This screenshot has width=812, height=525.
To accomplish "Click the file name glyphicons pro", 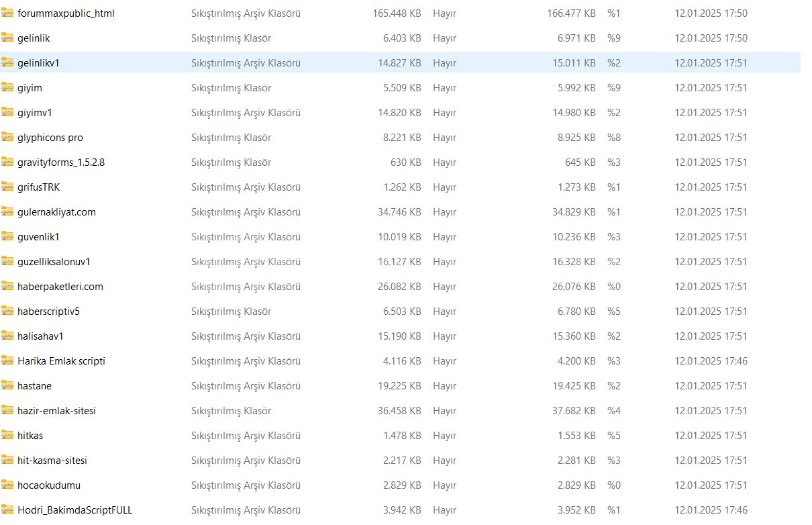I will [x=50, y=138].
